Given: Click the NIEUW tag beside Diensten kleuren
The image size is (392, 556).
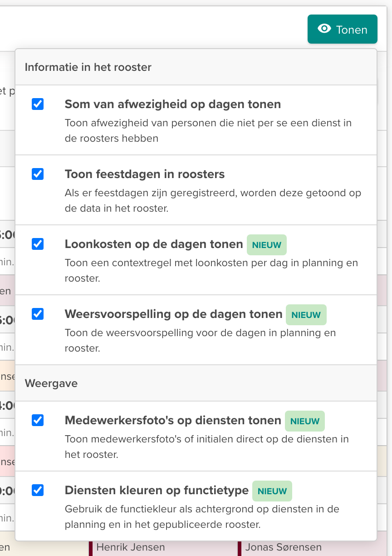Looking at the screenshot, I should (x=272, y=491).
